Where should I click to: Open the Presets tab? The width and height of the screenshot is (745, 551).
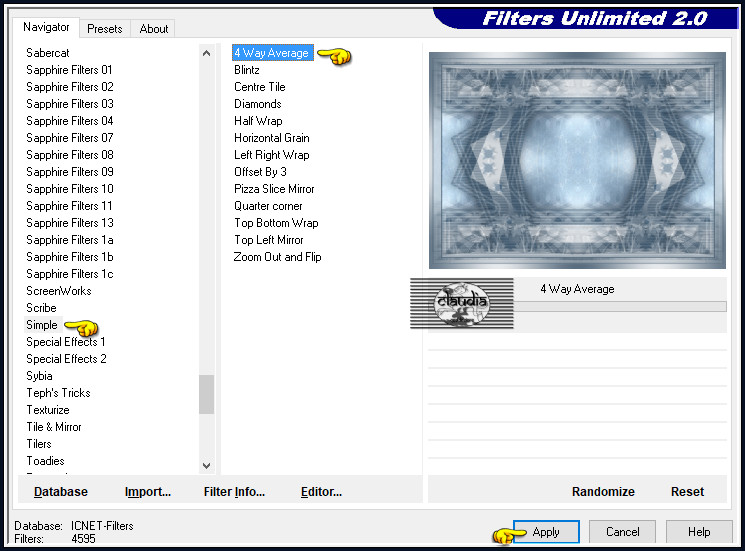point(105,29)
